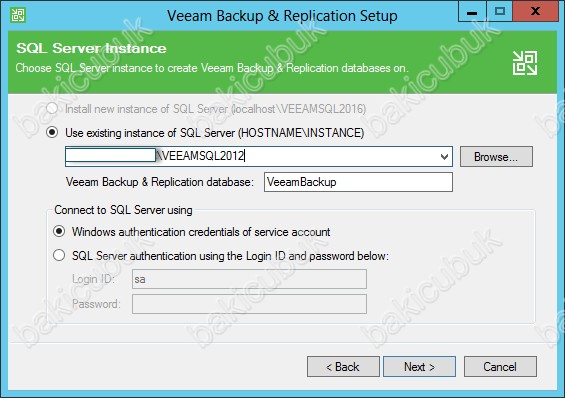Click the Password input field
The image size is (565, 398).
click(x=249, y=304)
